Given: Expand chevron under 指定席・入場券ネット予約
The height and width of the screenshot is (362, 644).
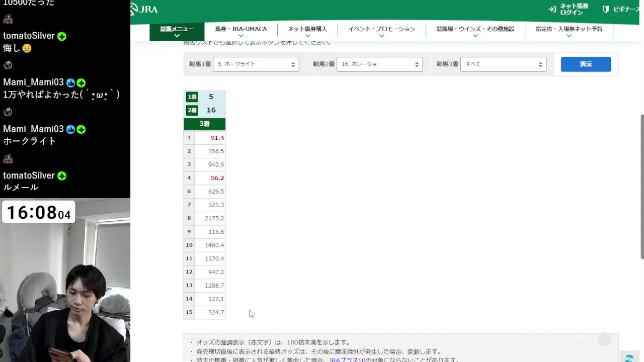Looking at the screenshot, I should click(x=569, y=36).
